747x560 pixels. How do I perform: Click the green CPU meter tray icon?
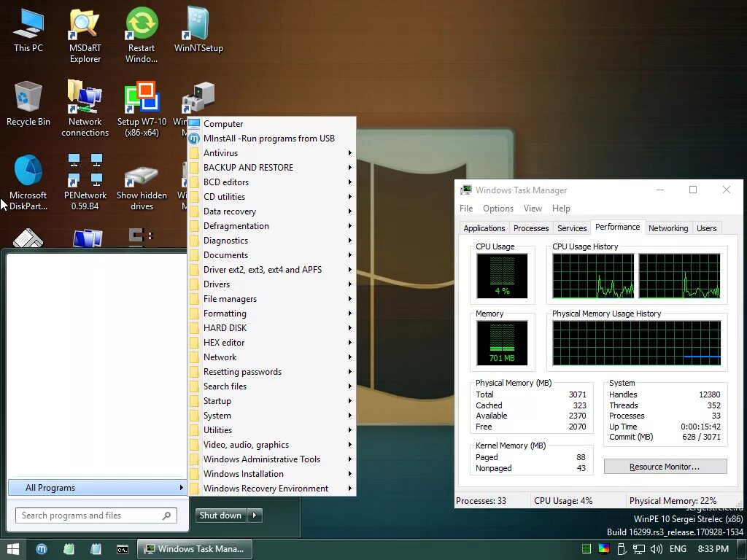point(587,549)
